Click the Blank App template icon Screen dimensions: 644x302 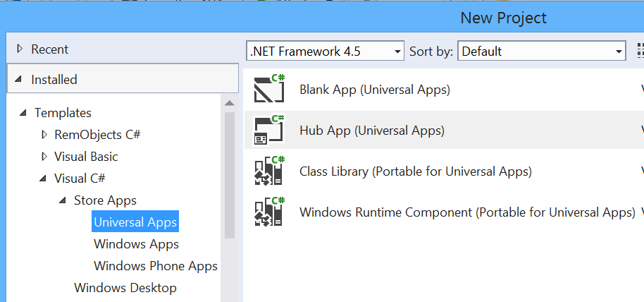[x=269, y=89]
